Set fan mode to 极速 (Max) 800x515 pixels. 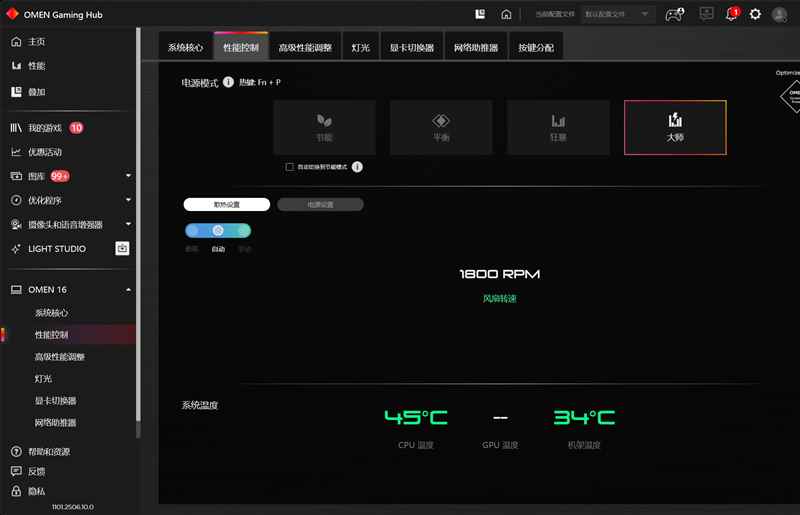tap(192, 231)
